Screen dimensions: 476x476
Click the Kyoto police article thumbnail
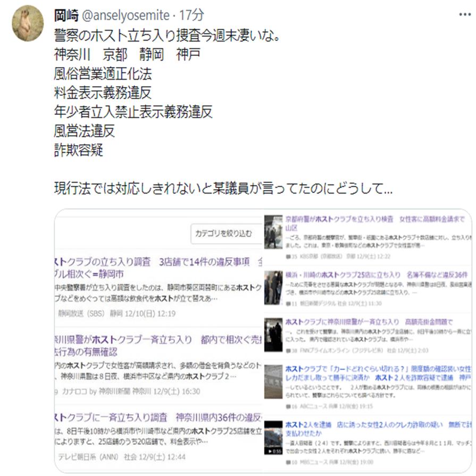[273, 232]
